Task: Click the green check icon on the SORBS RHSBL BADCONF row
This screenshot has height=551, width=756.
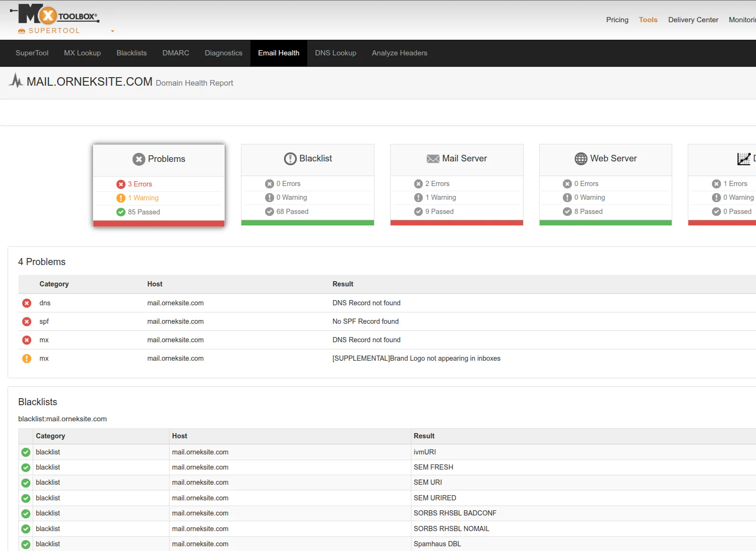Action: pyautogui.click(x=26, y=514)
